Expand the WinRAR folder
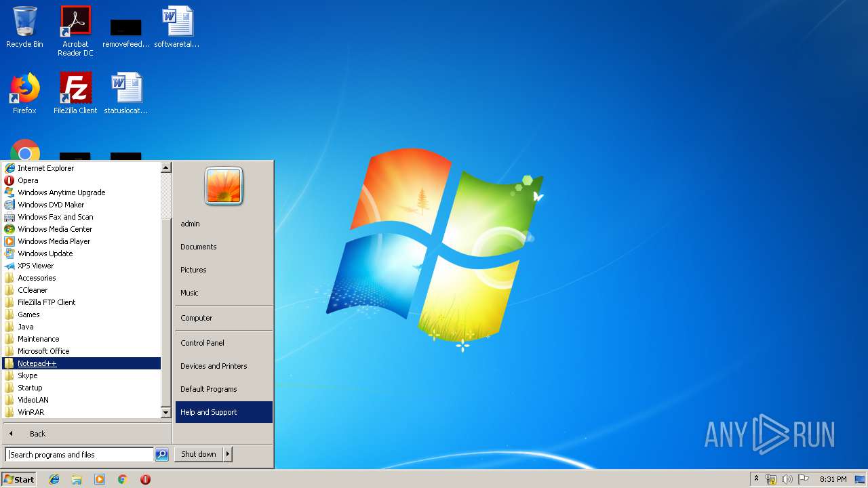 81,412
